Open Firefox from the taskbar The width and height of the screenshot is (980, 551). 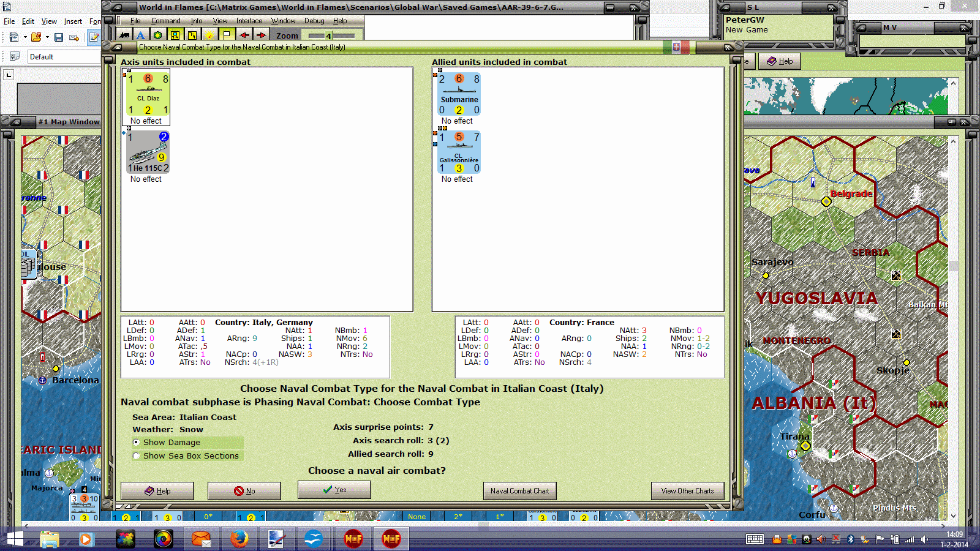click(x=239, y=539)
